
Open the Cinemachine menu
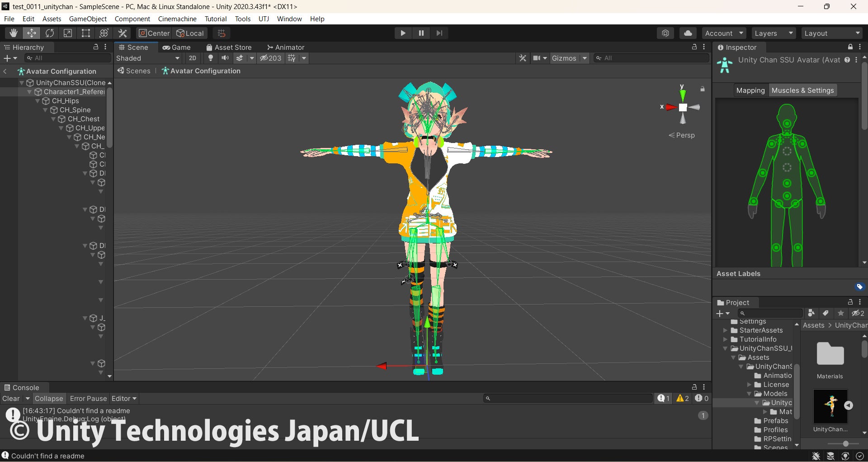pos(177,19)
